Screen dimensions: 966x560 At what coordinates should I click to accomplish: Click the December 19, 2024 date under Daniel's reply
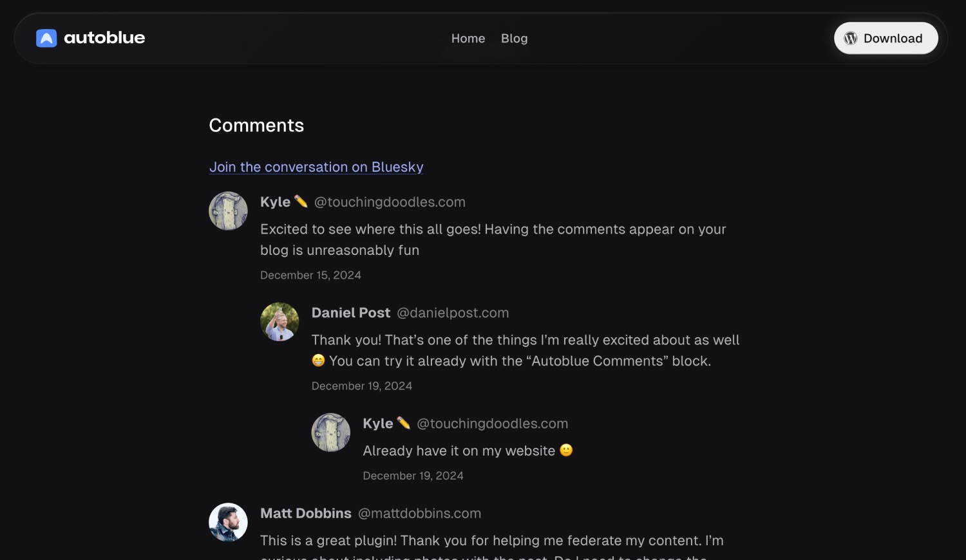pyautogui.click(x=362, y=386)
